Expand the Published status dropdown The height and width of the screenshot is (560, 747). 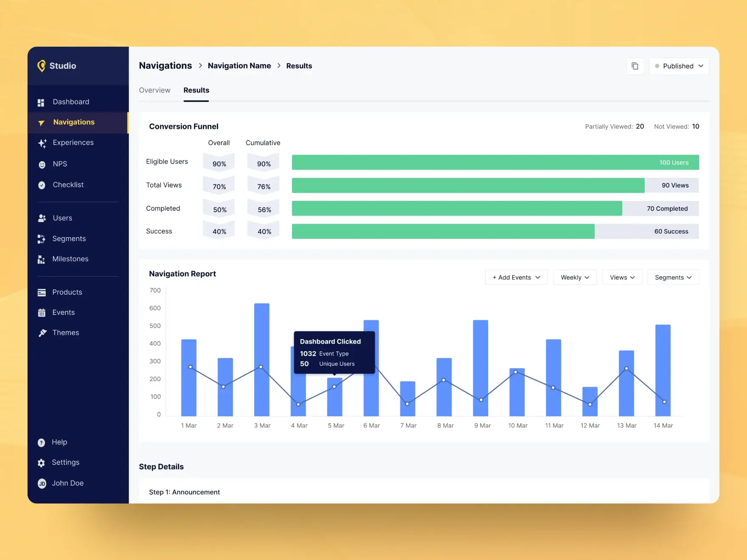point(679,66)
